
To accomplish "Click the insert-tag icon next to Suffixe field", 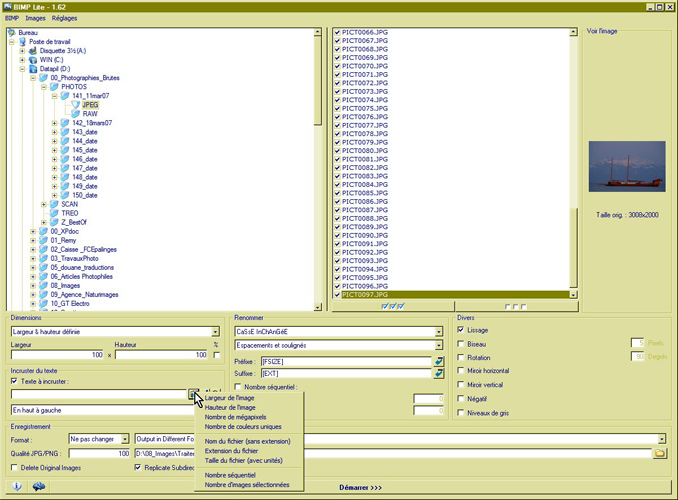I will pyautogui.click(x=438, y=373).
